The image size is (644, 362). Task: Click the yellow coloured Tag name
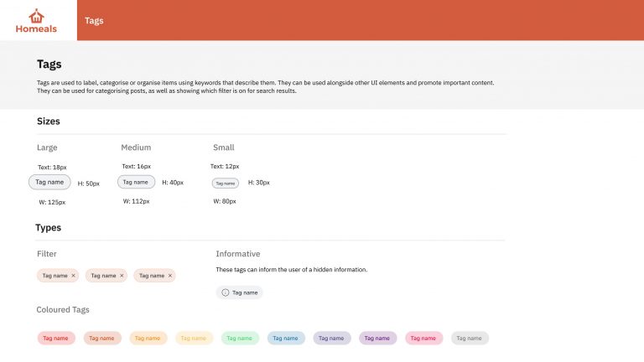[x=194, y=339]
